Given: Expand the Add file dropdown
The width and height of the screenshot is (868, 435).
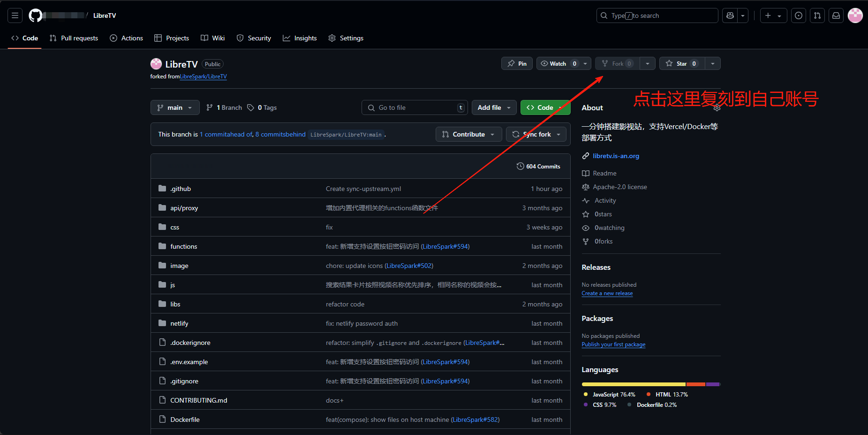Looking at the screenshot, I should click(x=494, y=107).
